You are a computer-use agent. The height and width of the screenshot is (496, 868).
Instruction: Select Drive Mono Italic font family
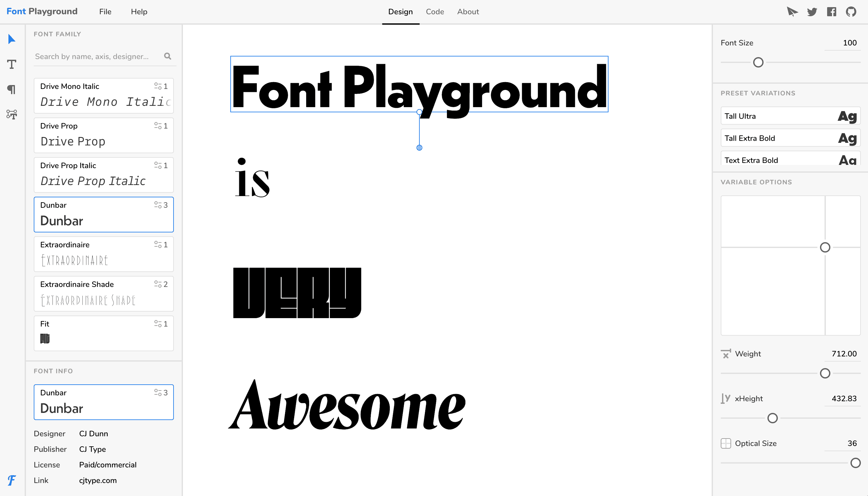pos(104,96)
